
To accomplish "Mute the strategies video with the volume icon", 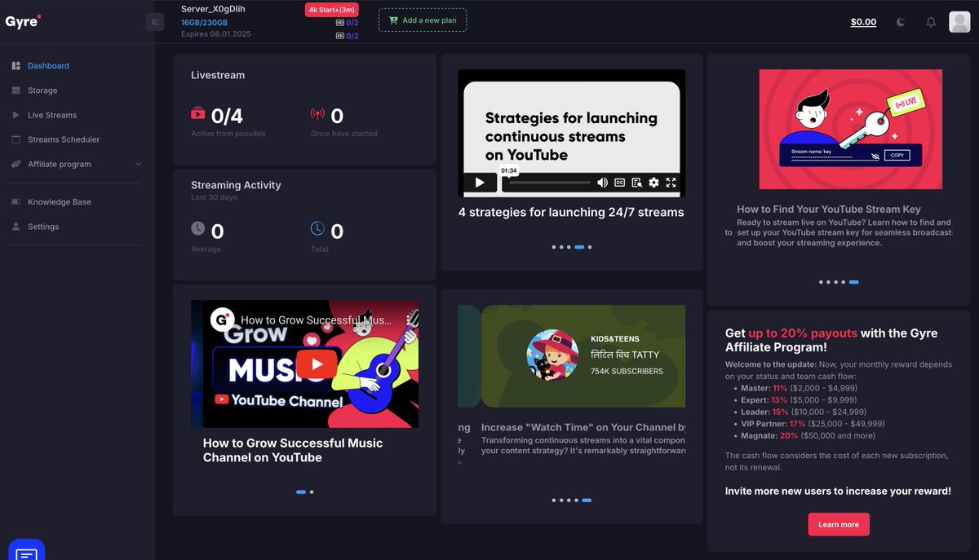I will tap(602, 183).
